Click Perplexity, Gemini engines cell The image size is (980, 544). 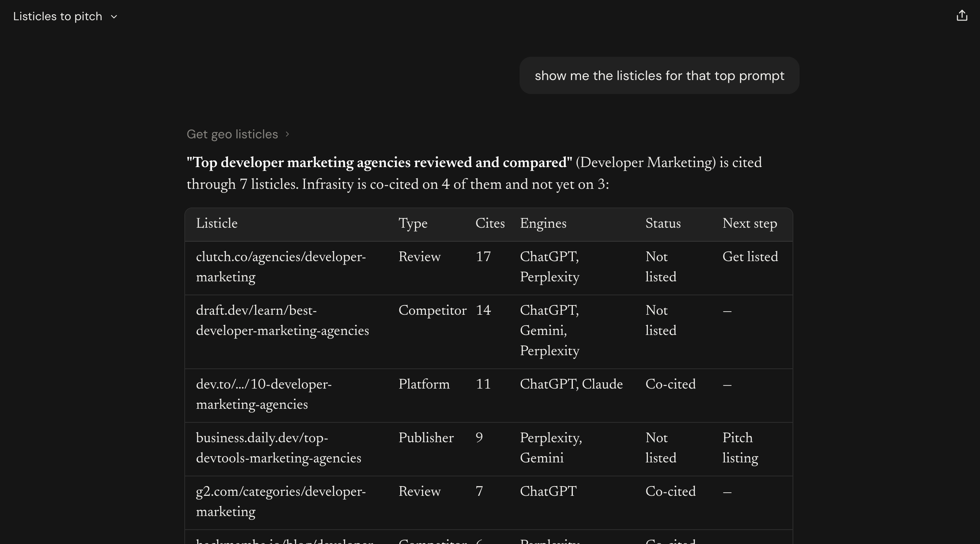click(x=551, y=448)
